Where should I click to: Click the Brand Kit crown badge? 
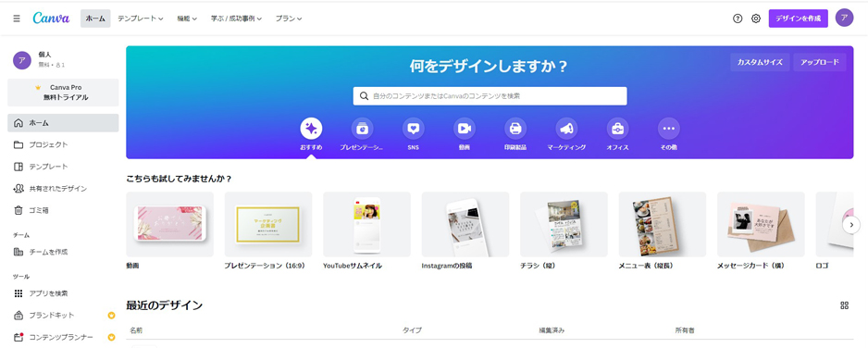coord(111,316)
